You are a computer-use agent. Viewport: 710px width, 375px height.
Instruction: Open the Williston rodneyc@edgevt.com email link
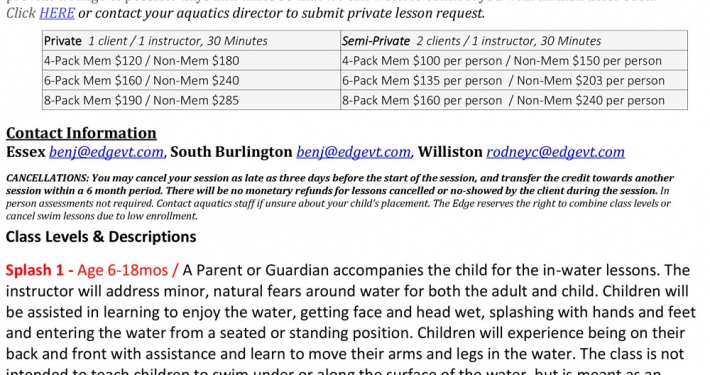pyautogui.click(x=555, y=152)
